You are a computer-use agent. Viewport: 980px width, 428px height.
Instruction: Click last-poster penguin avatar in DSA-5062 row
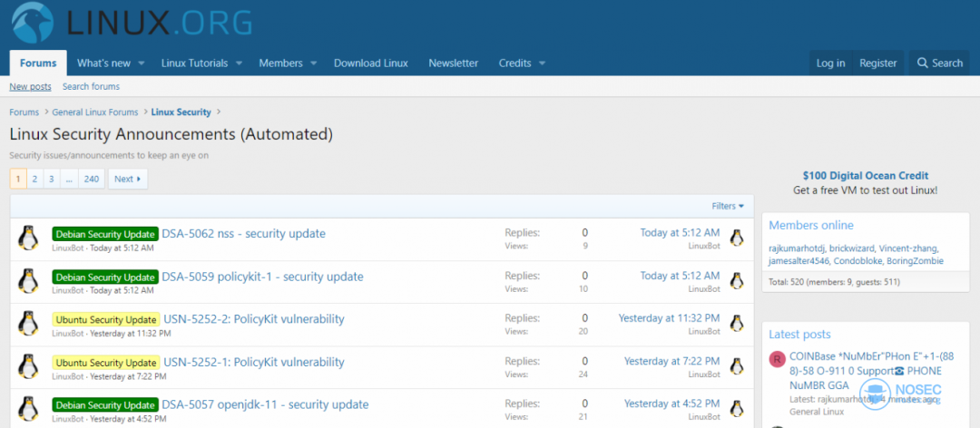pyautogui.click(x=737, y=238)
